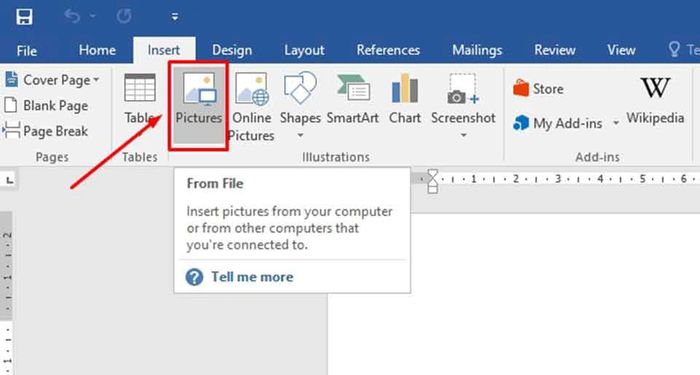700x375 pixels.
Task: Choose the SmartArt icon
Action: click(x=353, y=99)
